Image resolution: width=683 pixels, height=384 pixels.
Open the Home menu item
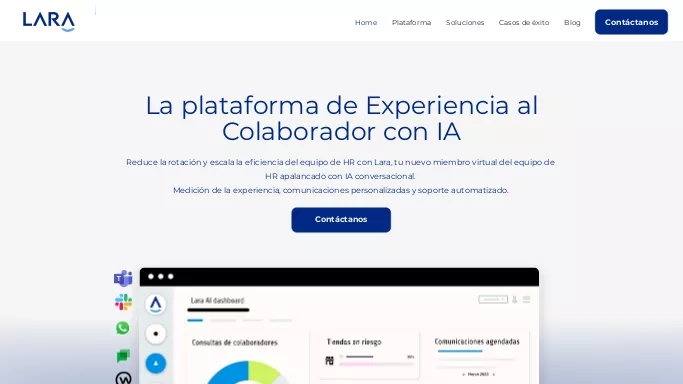(x=366, y=22)
